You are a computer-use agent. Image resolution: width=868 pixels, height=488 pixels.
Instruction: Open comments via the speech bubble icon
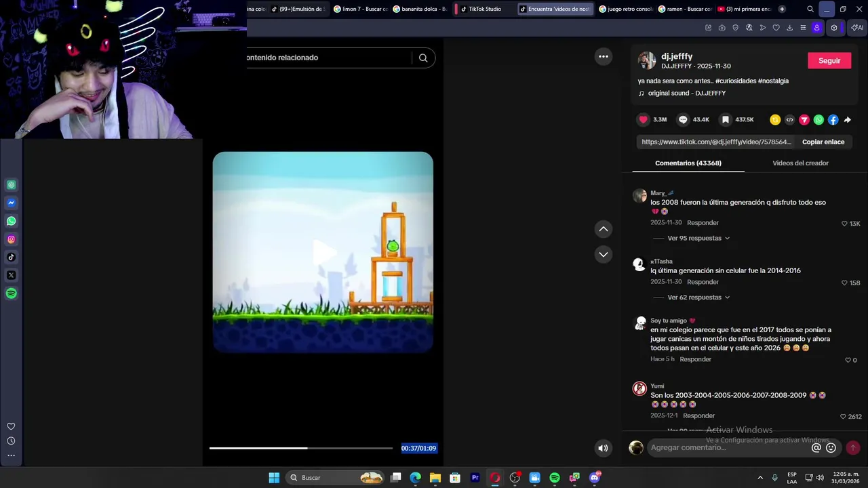tap(683, 119)
